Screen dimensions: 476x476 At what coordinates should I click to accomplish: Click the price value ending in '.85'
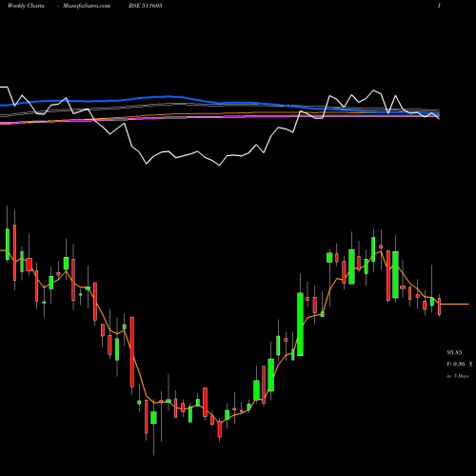[x=454, y=352]
